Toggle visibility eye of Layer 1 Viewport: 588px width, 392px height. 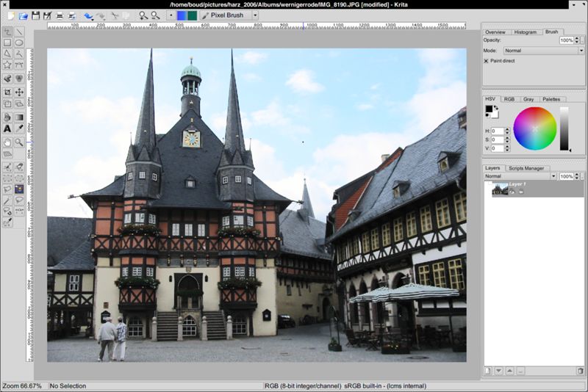[512, 192]
